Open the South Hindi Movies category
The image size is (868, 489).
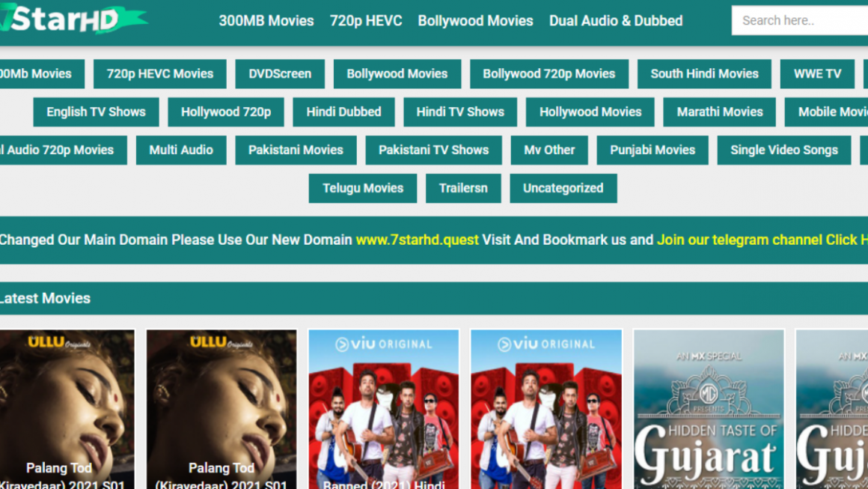click(x=703, y=73)
